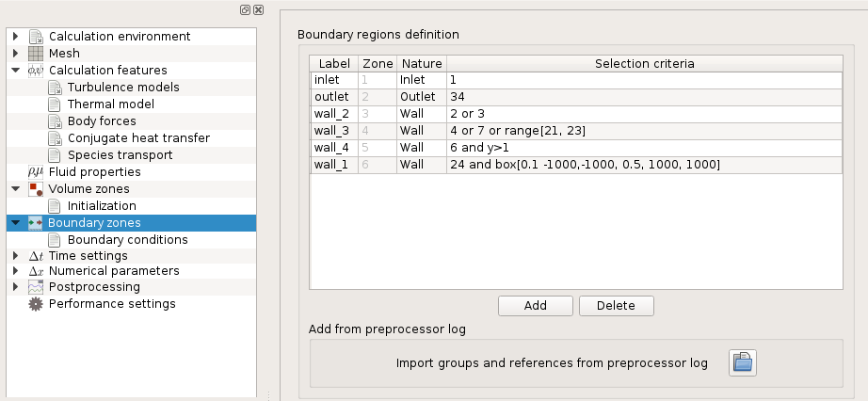This screenshot has width=868, height=401.
Task: Expand the Postprocessing node
Action: click(x=15, y=287)
